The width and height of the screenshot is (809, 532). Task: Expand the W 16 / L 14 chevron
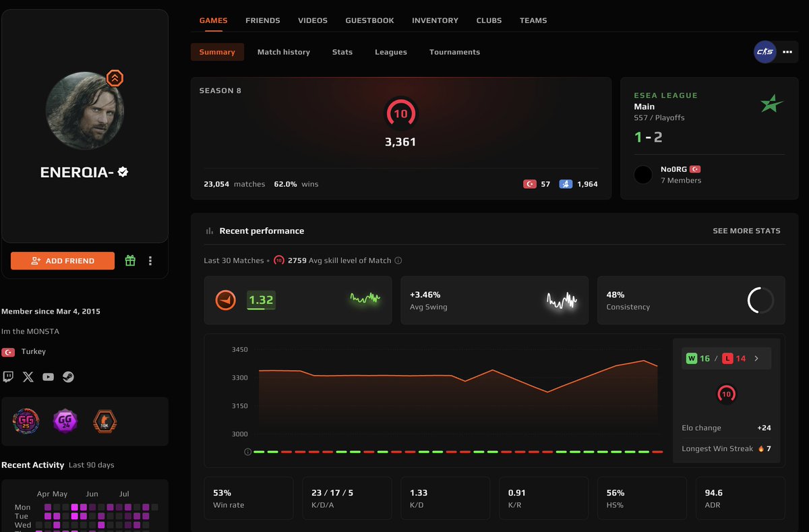point(756,359)
